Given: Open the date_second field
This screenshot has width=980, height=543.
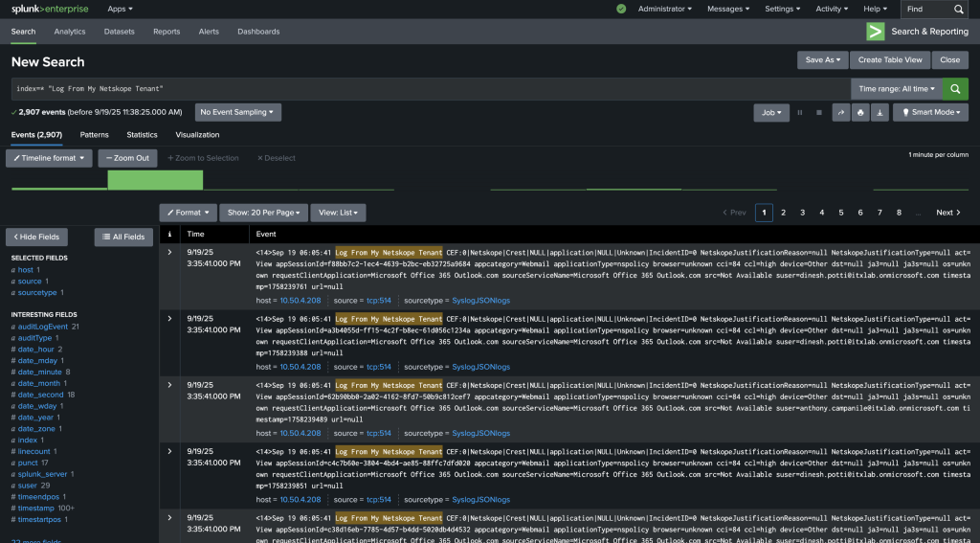Looking at the screenshot, I should pyautogui.click(x=40, y=395).
